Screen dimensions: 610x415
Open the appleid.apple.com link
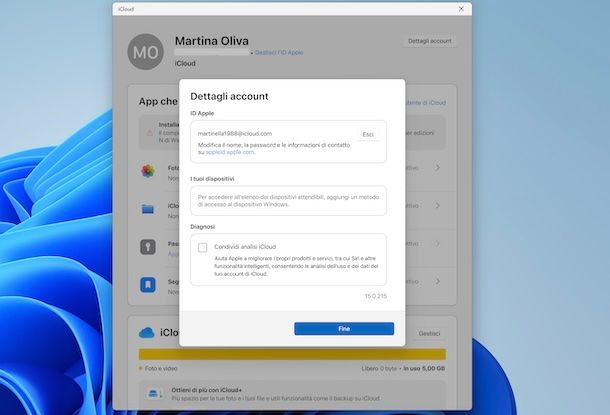[230, 152]
